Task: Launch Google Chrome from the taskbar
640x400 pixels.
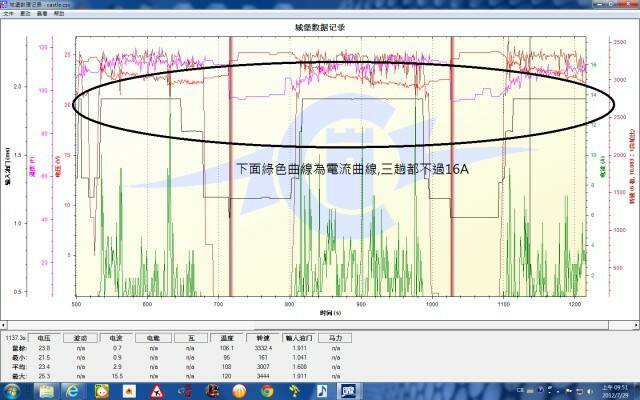Action: pyautogui.click(x=267, y=390)
